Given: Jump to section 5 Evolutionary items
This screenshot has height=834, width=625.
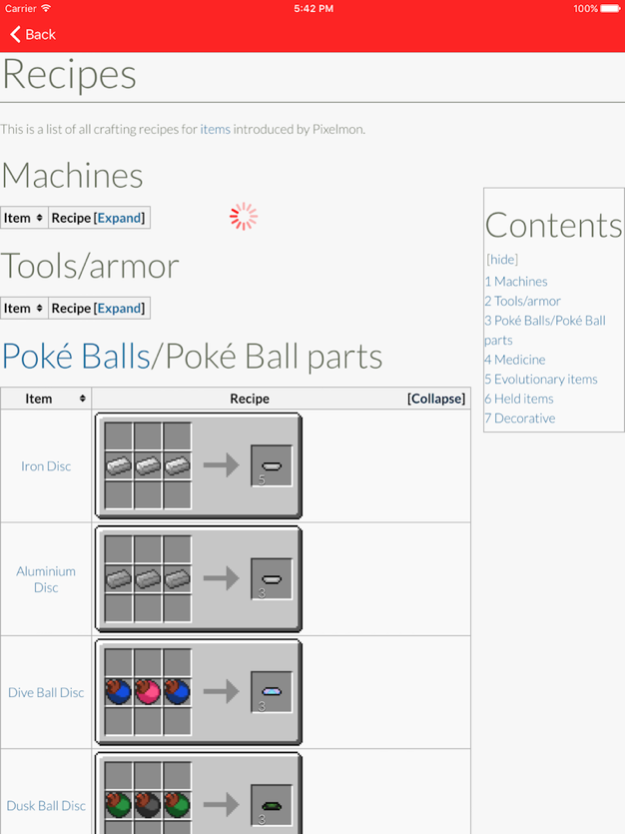Looking at the screenshot, I should (x=541, y=379).
